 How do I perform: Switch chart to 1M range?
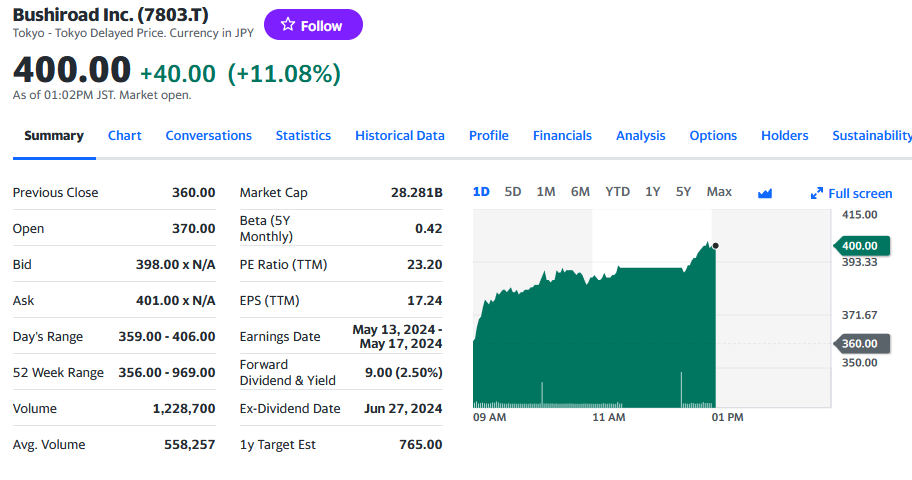click(x=546, y=191)
